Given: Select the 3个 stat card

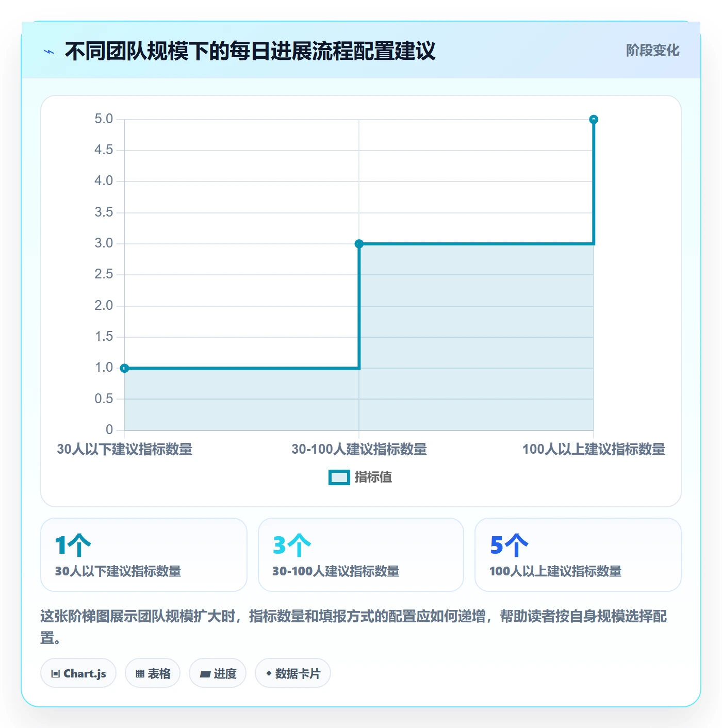Looking at the screenshot, I should click(361, 555).
